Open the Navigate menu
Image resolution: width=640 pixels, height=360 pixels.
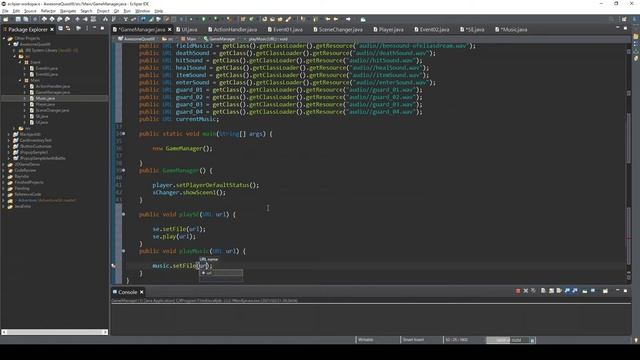point(68,11)
